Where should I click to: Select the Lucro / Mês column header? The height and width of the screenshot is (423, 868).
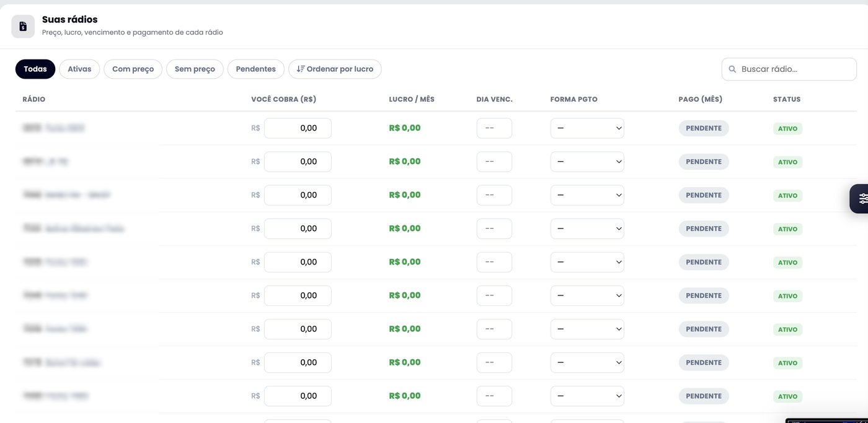pyautogui.click(x=412, y=99)
